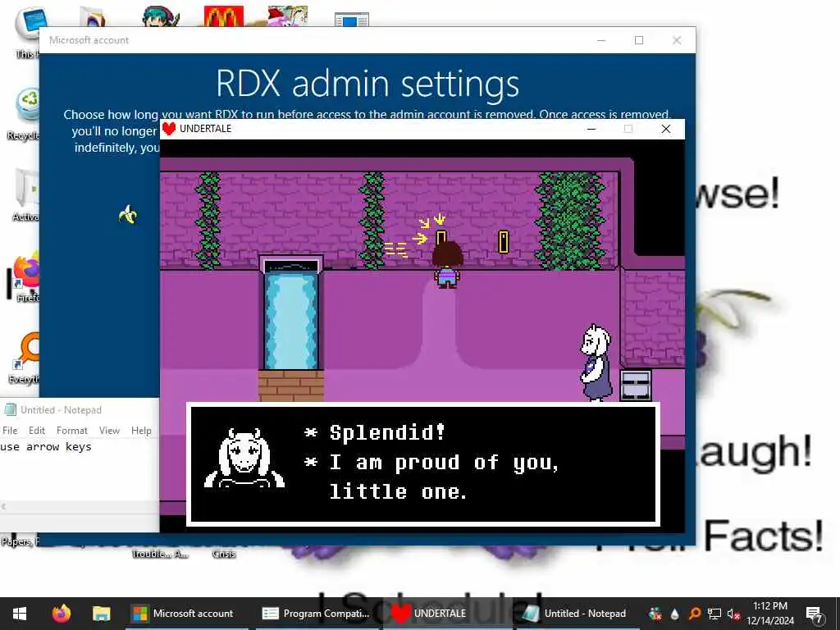Open the Format menu in Notepad
The width and height of the screenshot is (840, 630).
point(72,431)
